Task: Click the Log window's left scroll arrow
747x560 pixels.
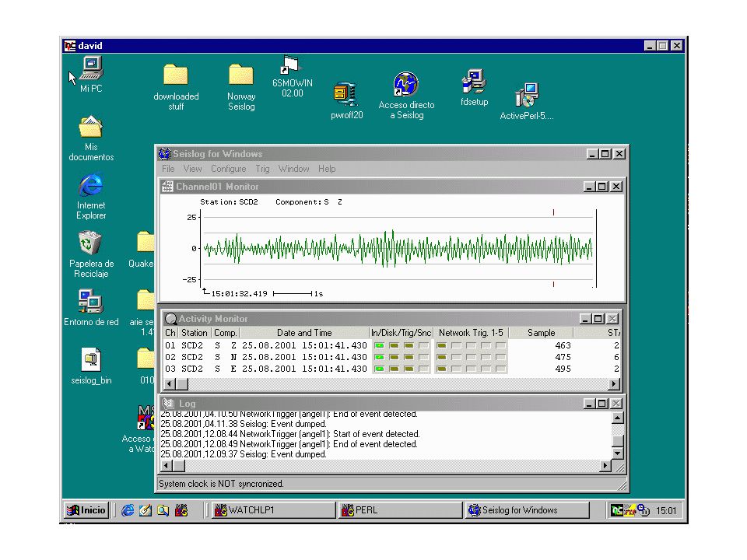Action: point(167,466)
